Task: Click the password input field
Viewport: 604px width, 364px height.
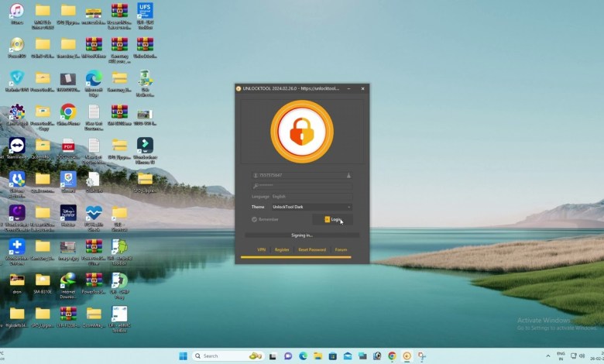Action: pos(302,187)
